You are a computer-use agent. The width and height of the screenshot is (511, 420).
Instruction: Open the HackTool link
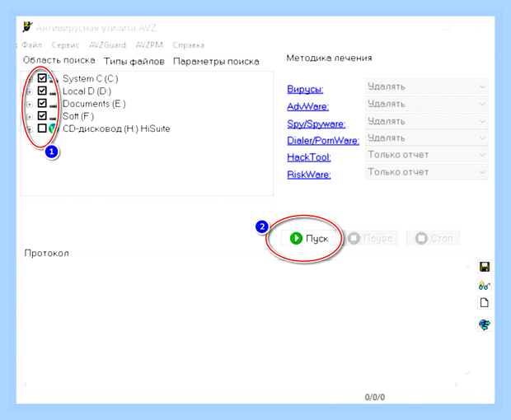[309, 157]
